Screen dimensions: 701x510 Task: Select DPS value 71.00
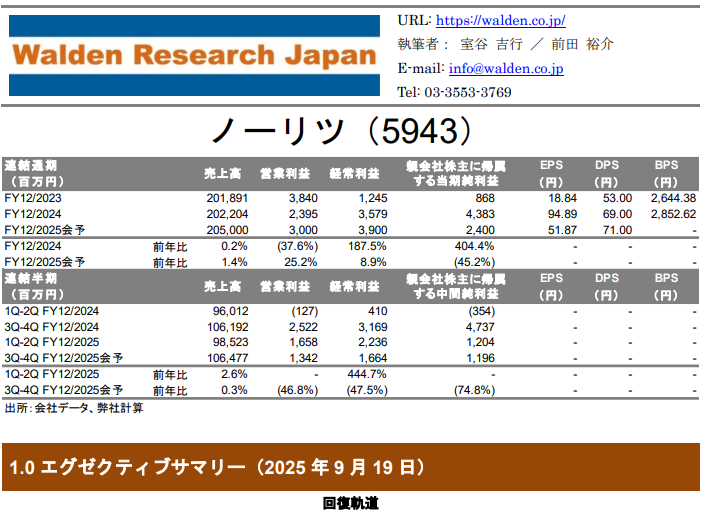point(617,230)
